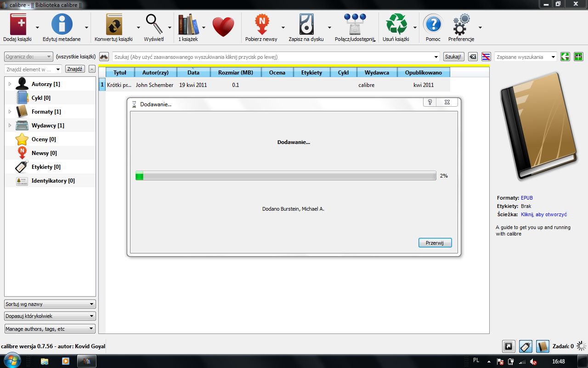
Task: Click the Dodawanie dialog help button
Action: [430, 102]
